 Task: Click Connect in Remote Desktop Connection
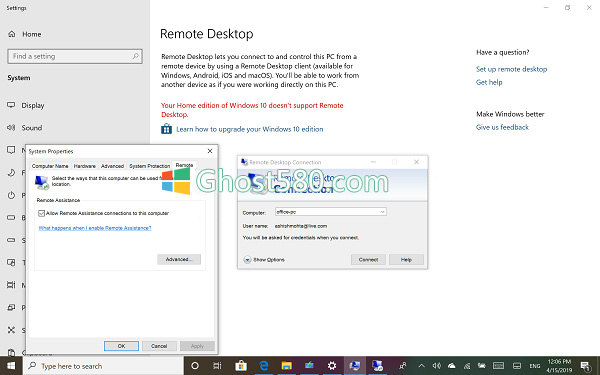tap(368, 260)
